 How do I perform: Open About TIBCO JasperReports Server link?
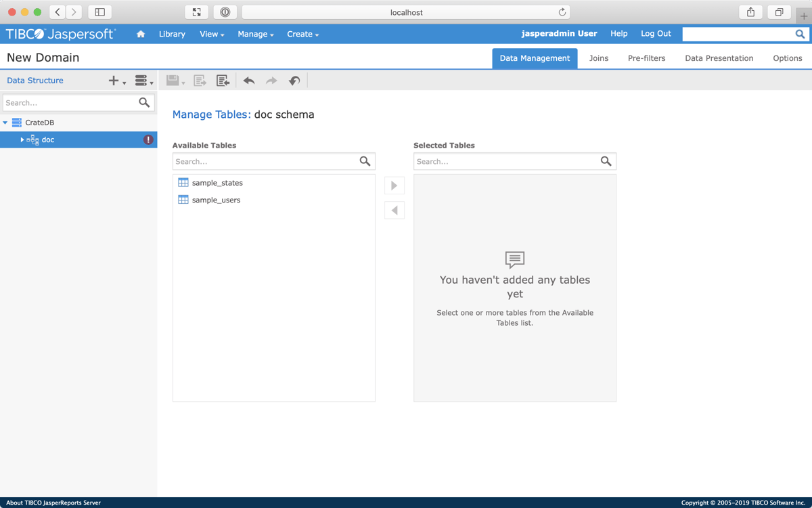coord(53,503)
